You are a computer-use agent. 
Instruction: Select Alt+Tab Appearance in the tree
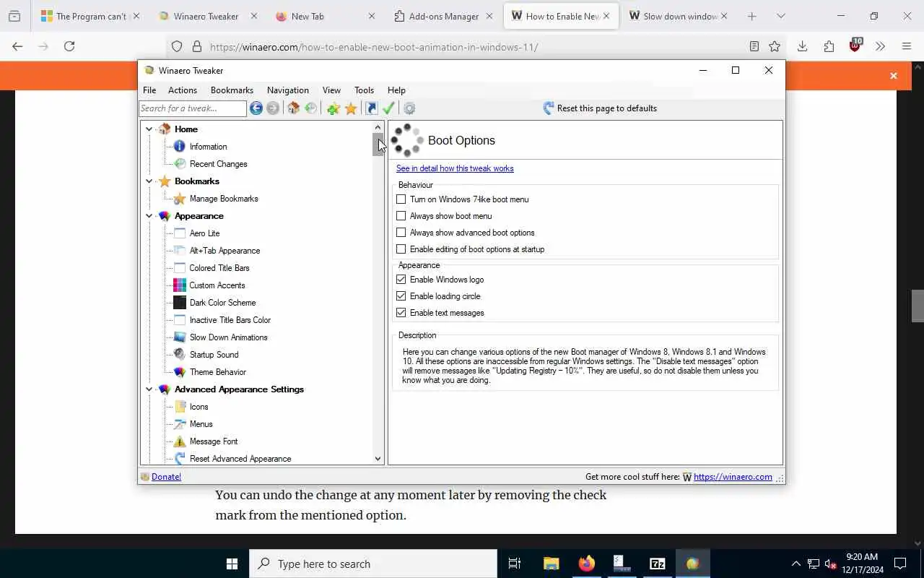click(x=225, y=251)
